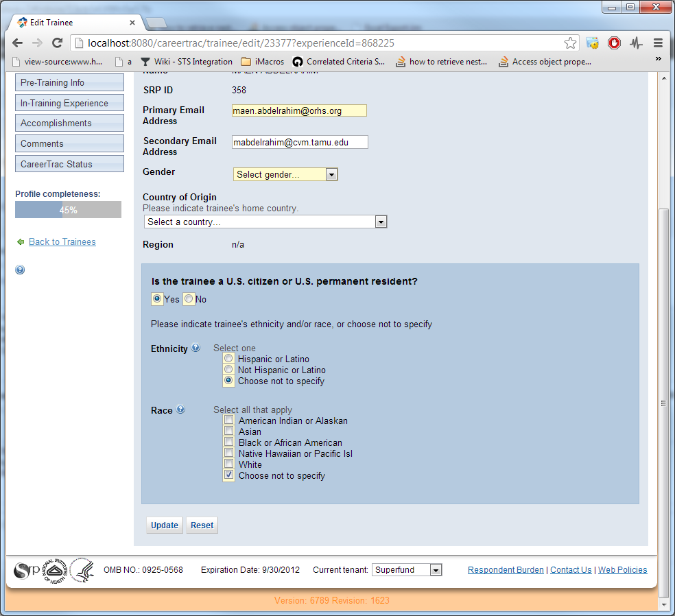Screen dimensions: 675x616
Task: Select ethnicity Choose not to specify
Action: [x=228, y=380]
